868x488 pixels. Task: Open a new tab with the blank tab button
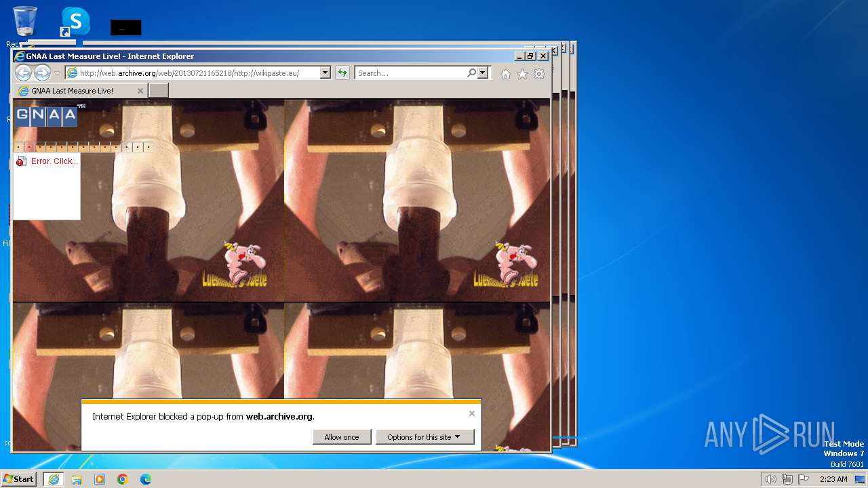158,91
